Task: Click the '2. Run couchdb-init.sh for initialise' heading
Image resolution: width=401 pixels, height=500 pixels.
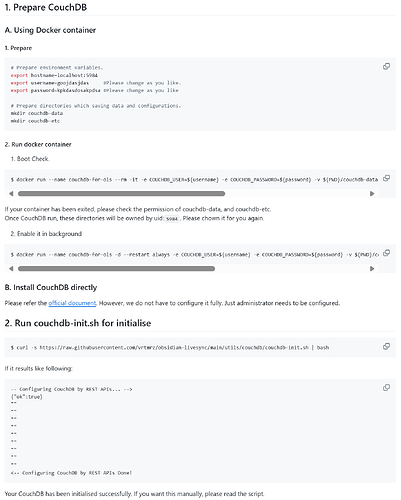Action: click(78, 323)
